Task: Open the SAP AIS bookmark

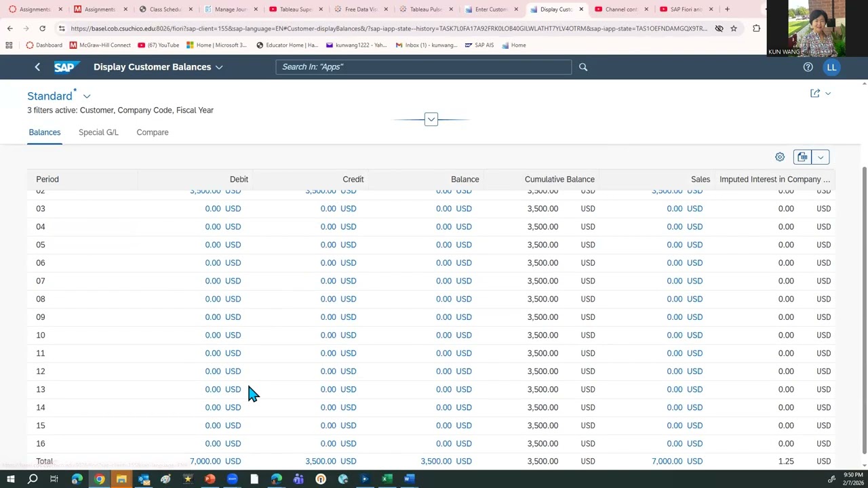Action: point(479,45)
